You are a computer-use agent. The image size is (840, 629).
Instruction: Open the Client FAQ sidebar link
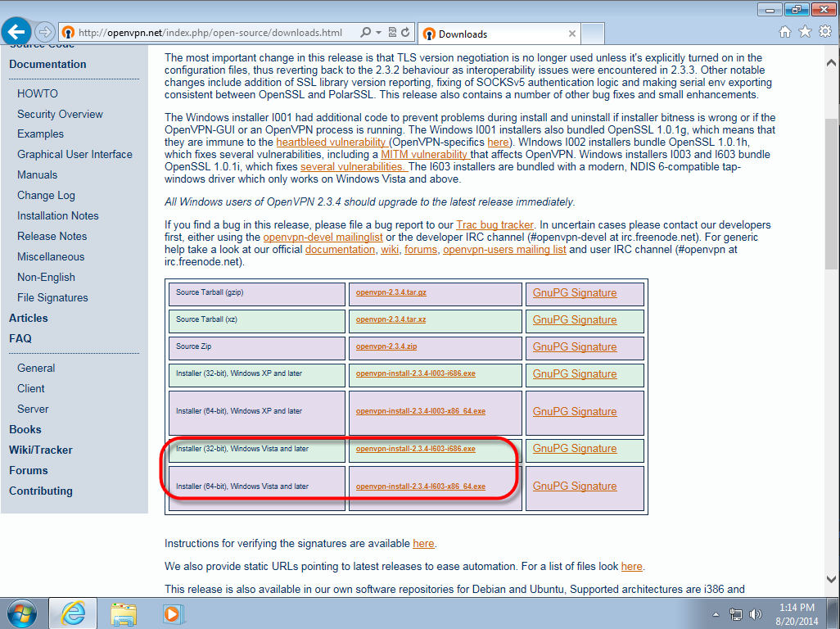(30, 388)
